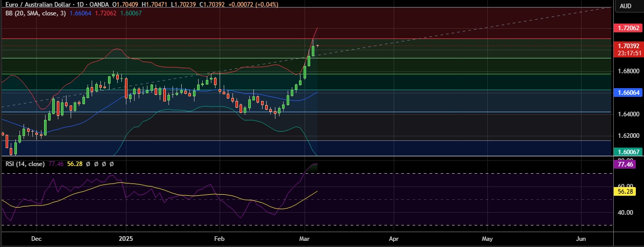Click the 1.68000 price scale label
The width and height of the screenshot is (644, 247).
[x=628, y=71]
